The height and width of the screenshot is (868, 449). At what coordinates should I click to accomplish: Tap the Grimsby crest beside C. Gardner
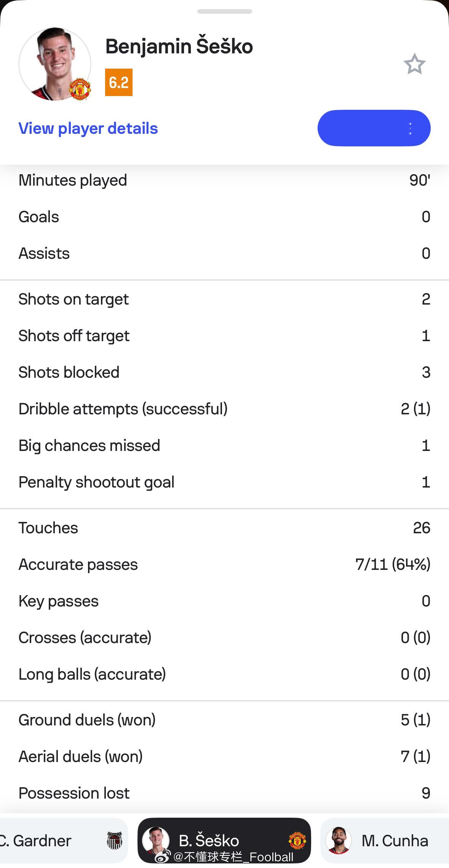click(114, 841)
